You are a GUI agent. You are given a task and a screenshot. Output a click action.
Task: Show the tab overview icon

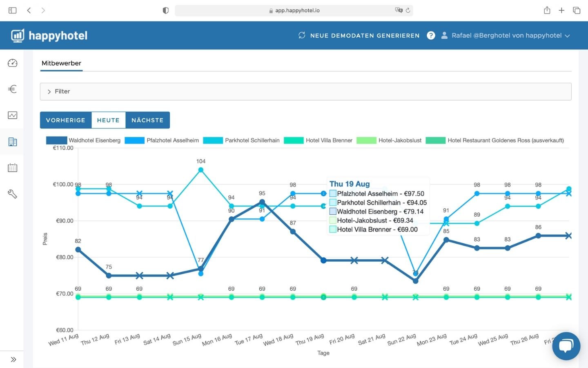pos(577,10)
